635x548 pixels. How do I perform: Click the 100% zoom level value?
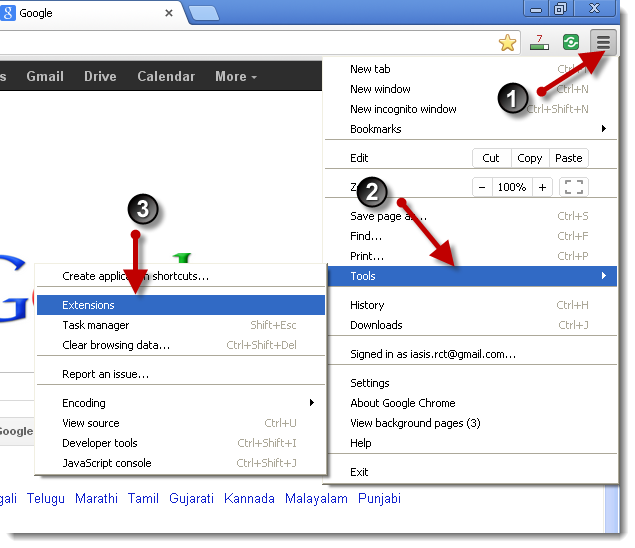point(512,187)
